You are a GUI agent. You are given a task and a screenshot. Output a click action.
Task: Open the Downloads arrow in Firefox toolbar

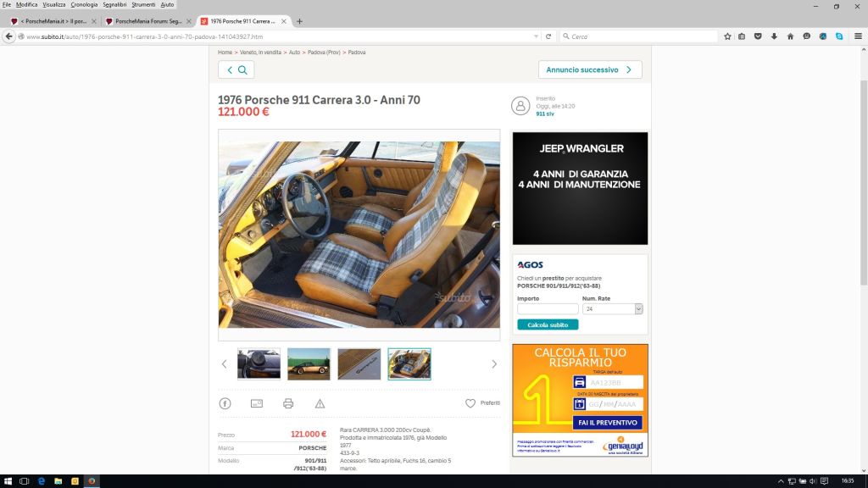pos(774,36)
